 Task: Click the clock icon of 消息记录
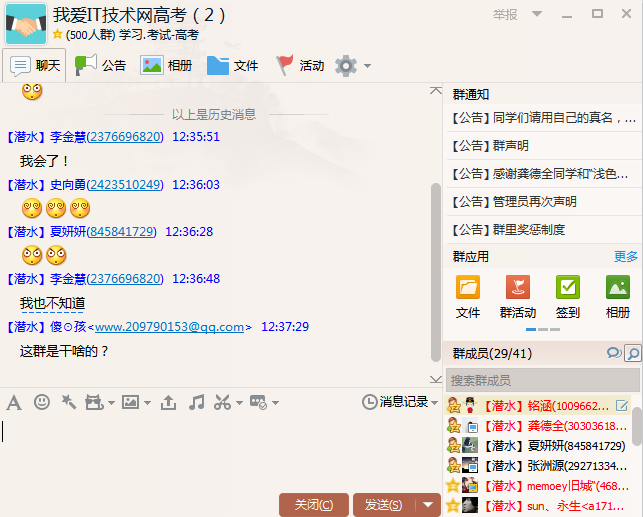pos(369,402)
